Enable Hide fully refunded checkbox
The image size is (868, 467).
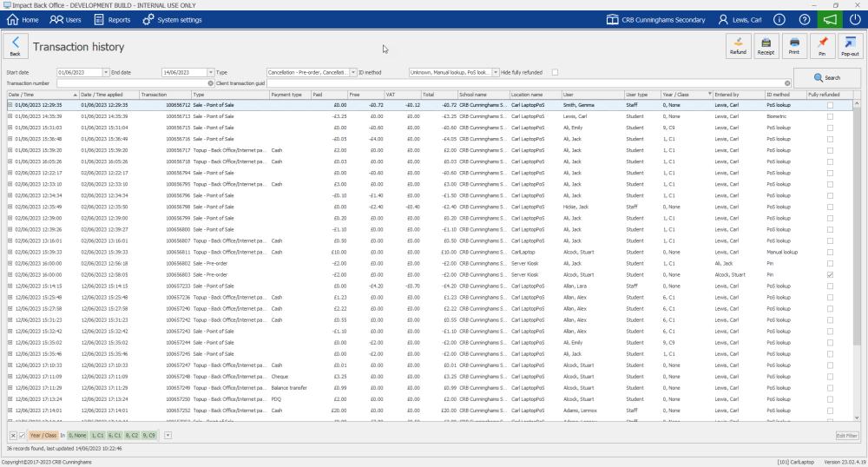point(555,72)
